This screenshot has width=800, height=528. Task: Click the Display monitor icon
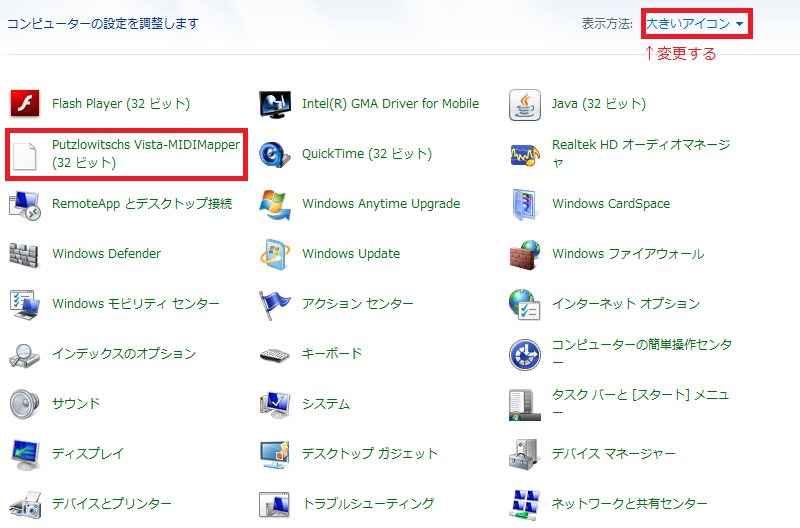25,455
